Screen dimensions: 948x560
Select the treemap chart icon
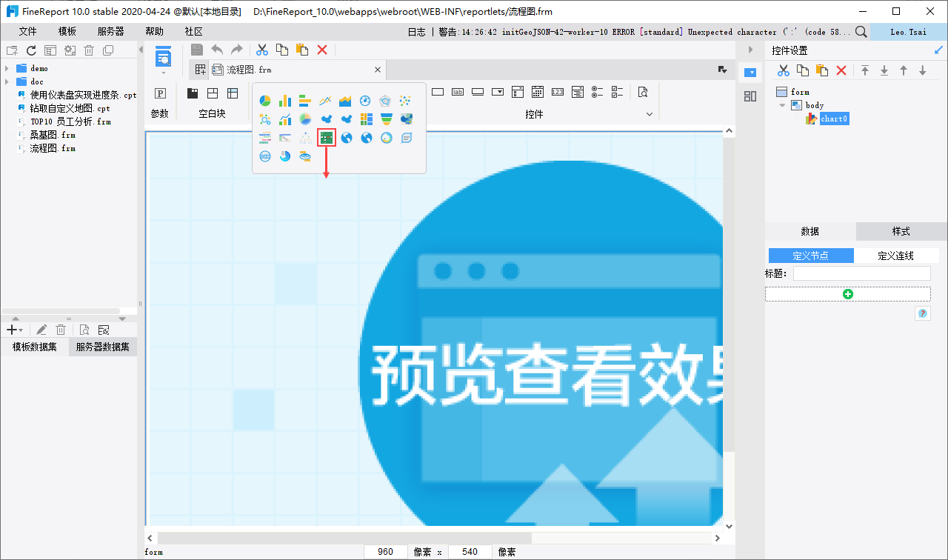point(366,119)
